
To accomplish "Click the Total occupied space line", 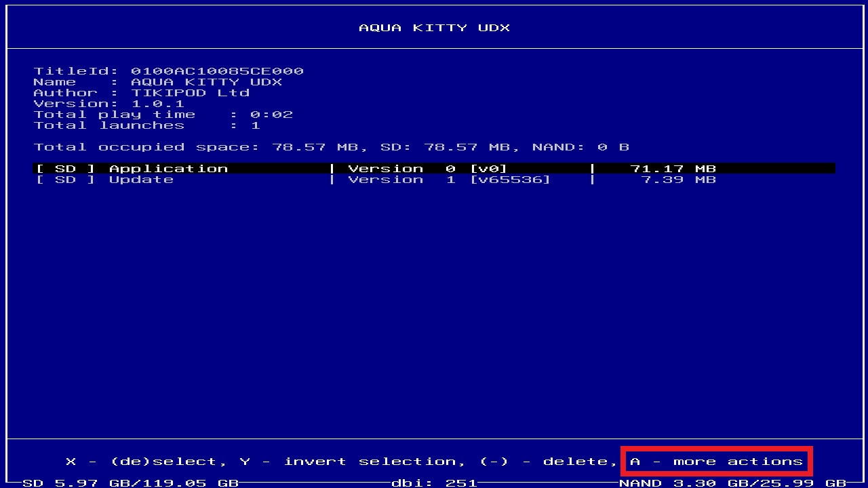I will pyautogui.click(x=332, y=147).
